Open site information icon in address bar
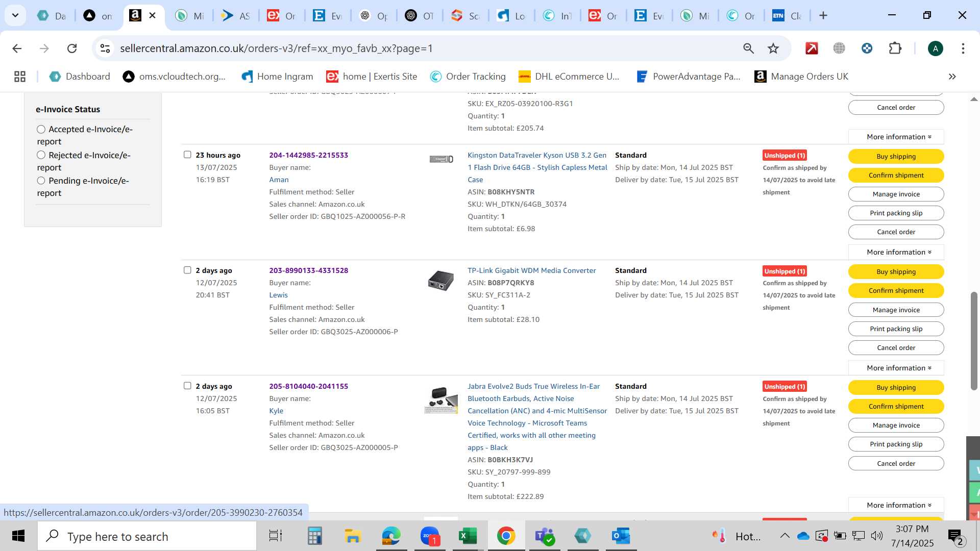Screen dimensions: 980x551 (x=105, y=48)
